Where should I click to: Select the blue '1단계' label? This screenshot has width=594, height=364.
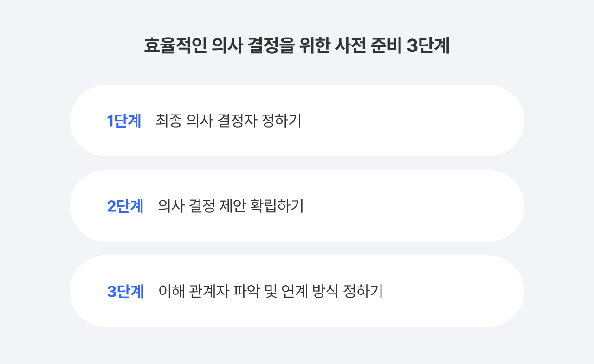pyautogui.click(x=124, y=121)
